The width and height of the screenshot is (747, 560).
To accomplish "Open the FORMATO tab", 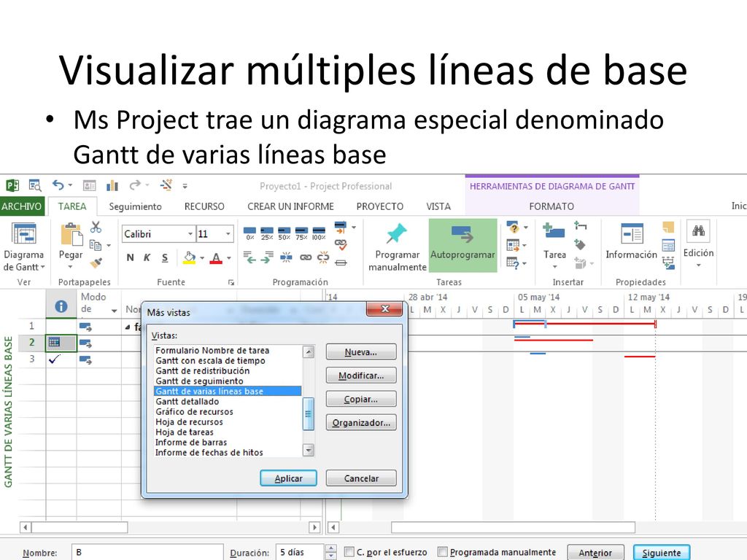I will point(551,206).
